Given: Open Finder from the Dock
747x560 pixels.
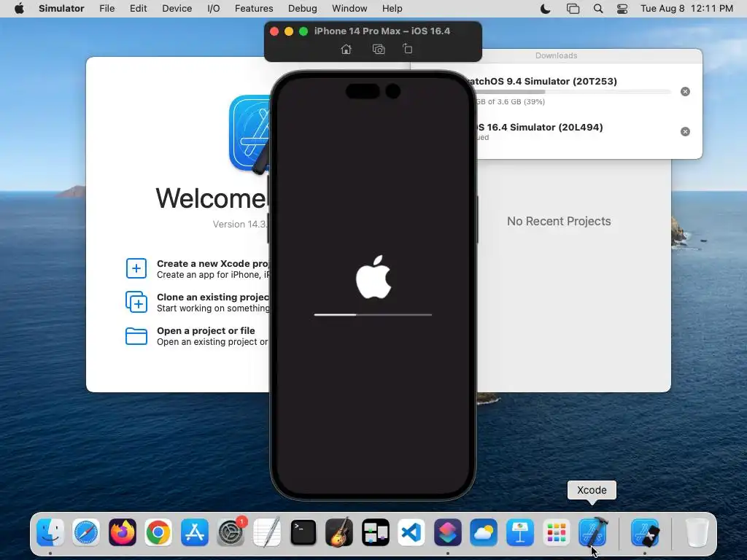Looking at the screenshot, I should (x=50, y=532).
